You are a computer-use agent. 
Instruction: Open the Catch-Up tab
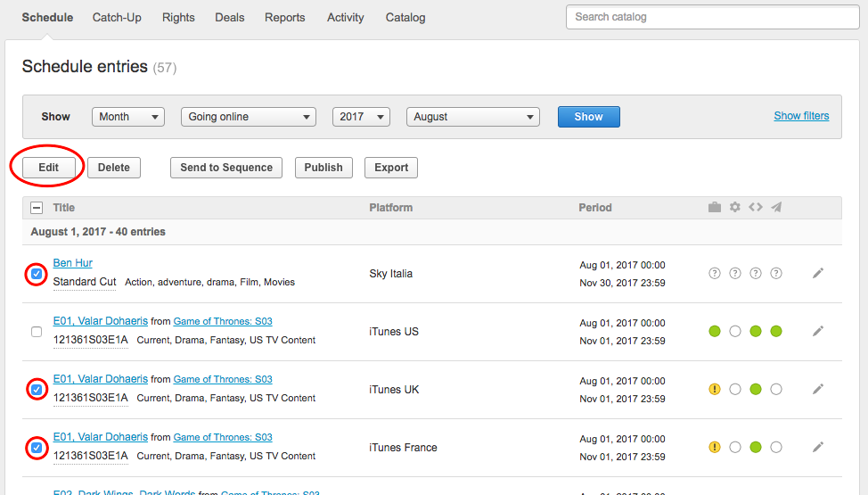click(117, 17)
